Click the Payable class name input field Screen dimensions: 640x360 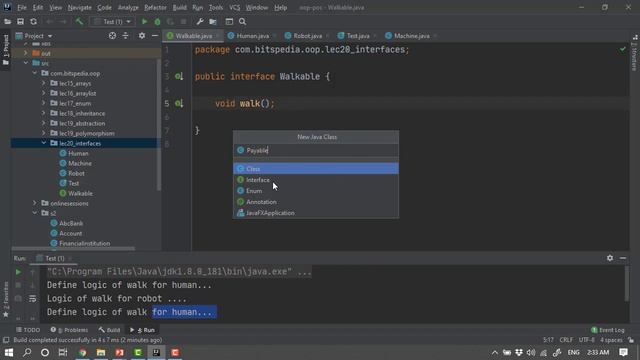[x=316, y=150]
